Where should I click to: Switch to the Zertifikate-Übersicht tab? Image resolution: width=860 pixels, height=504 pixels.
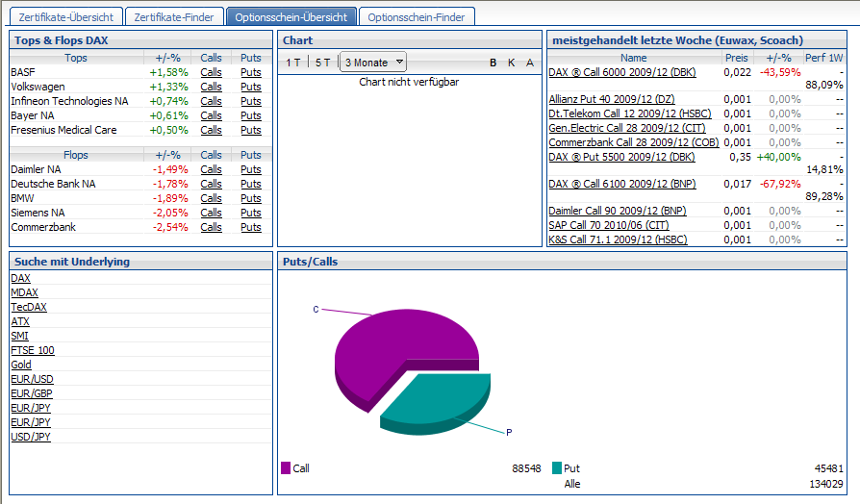coord(65,16)
